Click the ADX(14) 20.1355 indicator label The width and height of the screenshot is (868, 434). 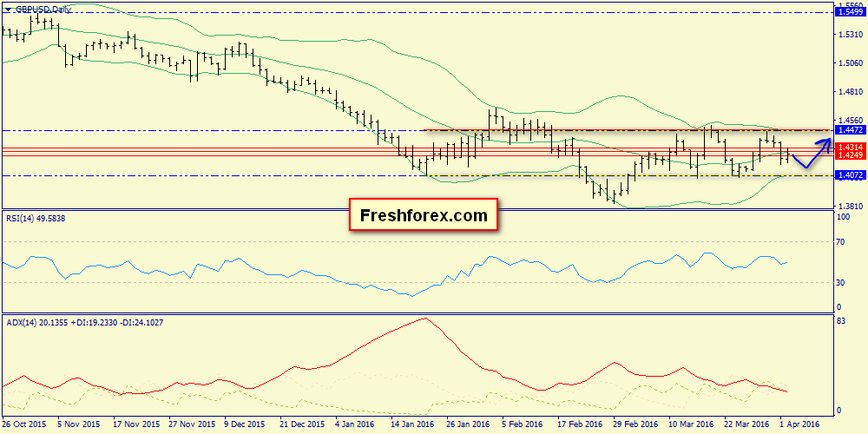tap(85, 322)
